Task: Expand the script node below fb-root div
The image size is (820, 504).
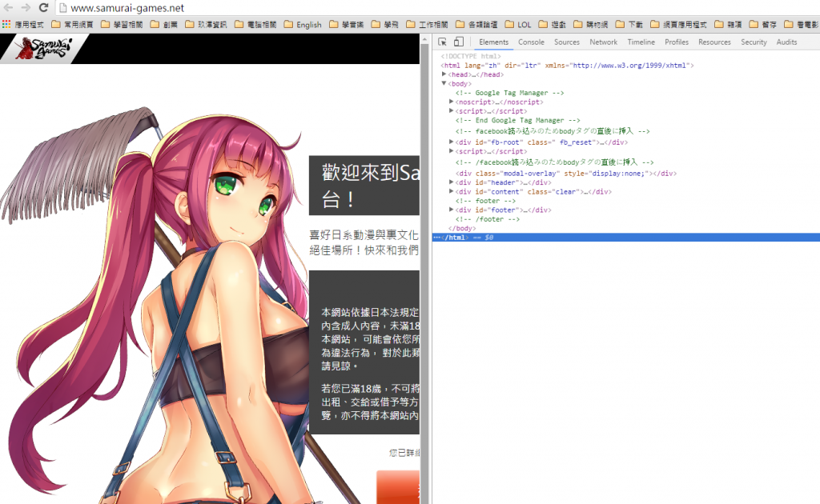Action: (452, 151)
